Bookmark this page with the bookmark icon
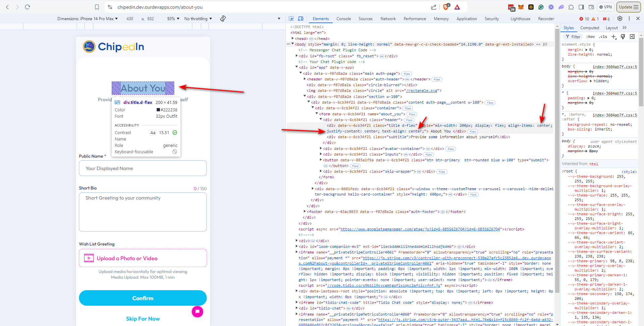644x326 pixels. tap(97, 7)
